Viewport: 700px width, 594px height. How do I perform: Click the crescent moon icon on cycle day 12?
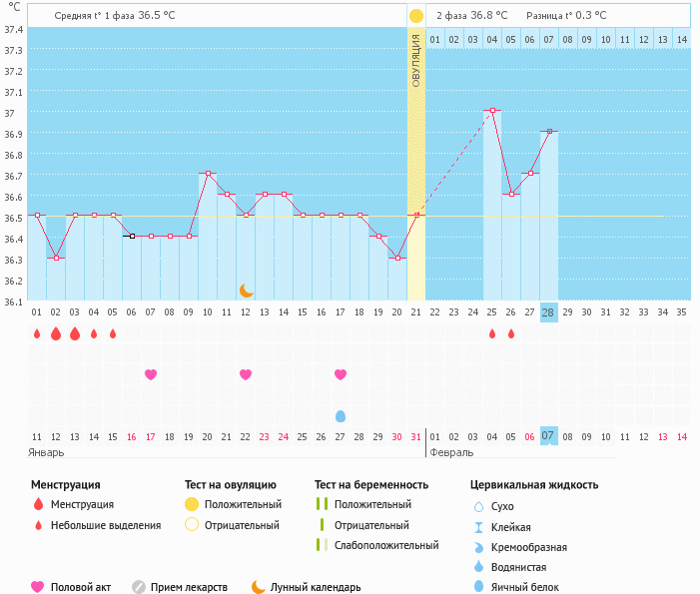[246, 291]
